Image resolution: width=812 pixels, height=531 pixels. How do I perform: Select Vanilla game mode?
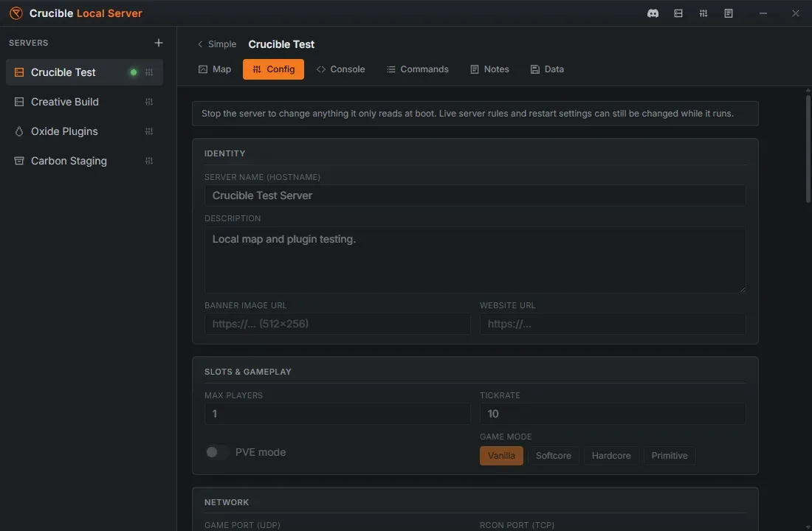501,456
